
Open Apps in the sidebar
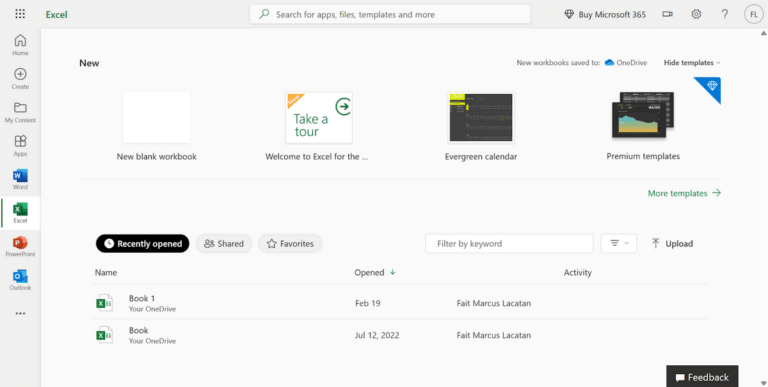[x=20, y=145]
